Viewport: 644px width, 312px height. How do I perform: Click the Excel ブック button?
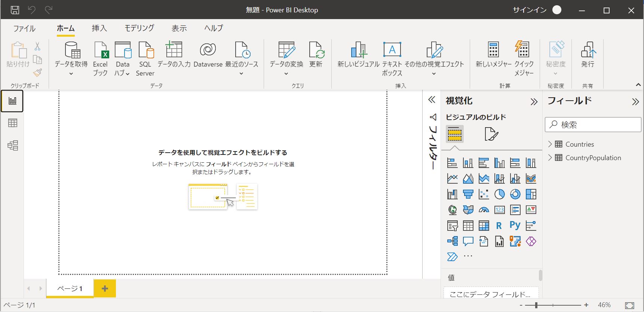(x=100, y=59)
